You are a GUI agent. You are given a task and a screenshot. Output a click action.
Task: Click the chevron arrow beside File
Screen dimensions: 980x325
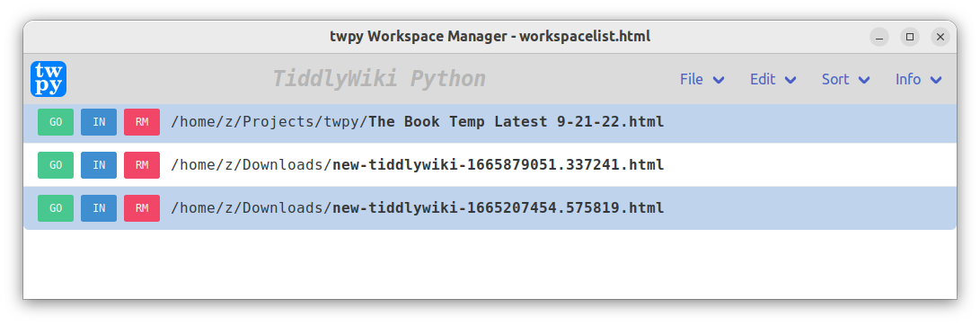(719, 80)
